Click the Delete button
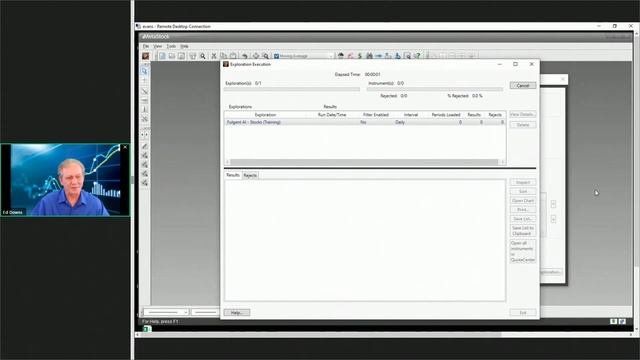Screen dimensions: 640x360 pyautogui.click(x=522, y=125)
